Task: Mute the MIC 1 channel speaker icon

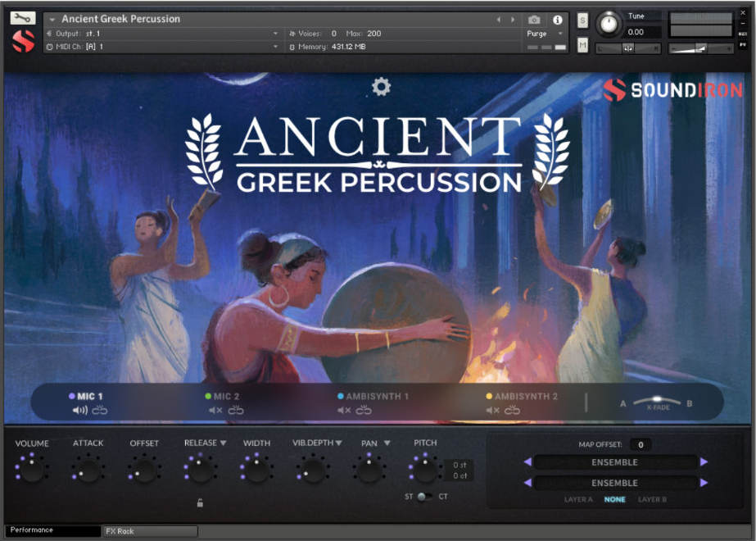Action: pos(80,408)
